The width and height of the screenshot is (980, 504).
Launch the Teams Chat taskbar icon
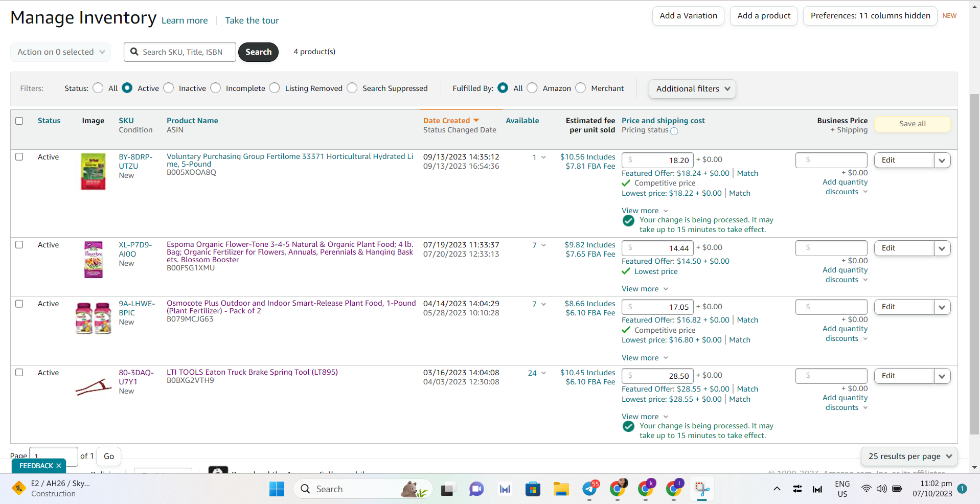pyautogui.click(x=476, y=489)
